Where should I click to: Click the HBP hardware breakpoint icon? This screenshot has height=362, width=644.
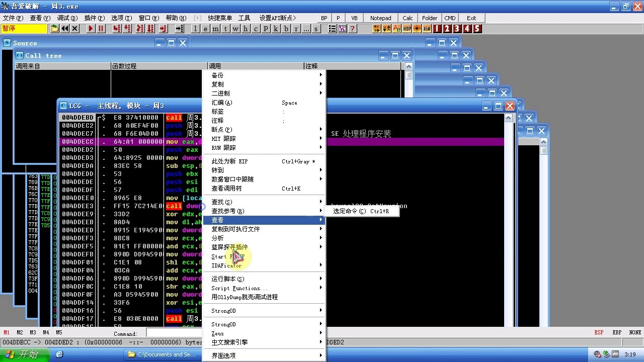(407, 29)
